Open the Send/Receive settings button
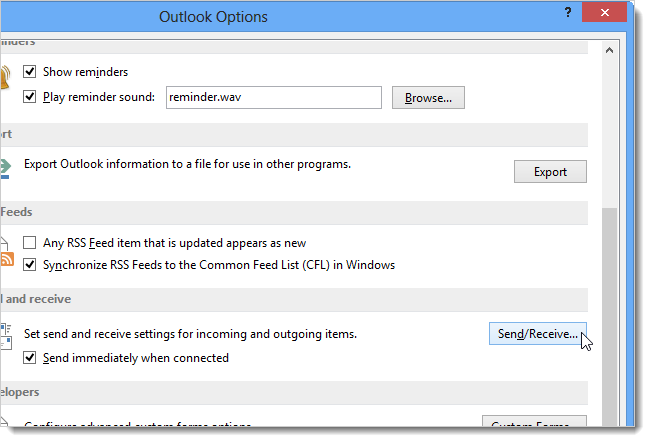 [x=538, y=334]
